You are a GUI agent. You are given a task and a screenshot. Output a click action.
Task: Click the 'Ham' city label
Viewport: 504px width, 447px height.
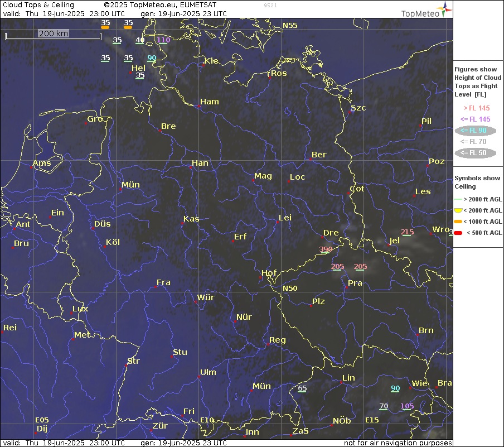click(x=209, y=102)
